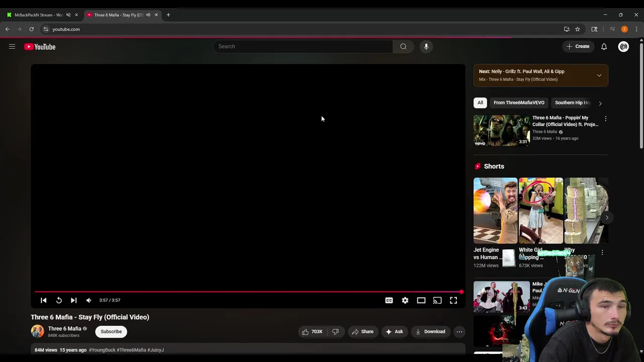Subscribe to Three 6 Mafia

pyautogui.click(x=111, y=332)
